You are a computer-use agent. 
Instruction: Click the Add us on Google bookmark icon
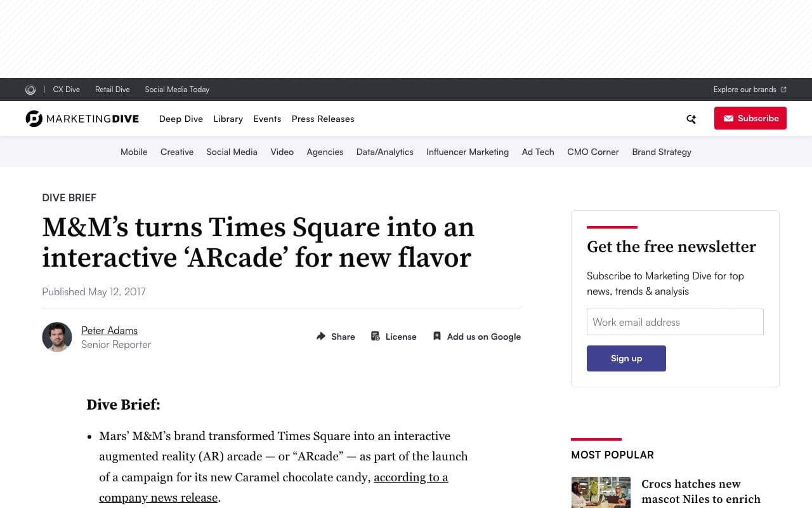tap(437, 336)
